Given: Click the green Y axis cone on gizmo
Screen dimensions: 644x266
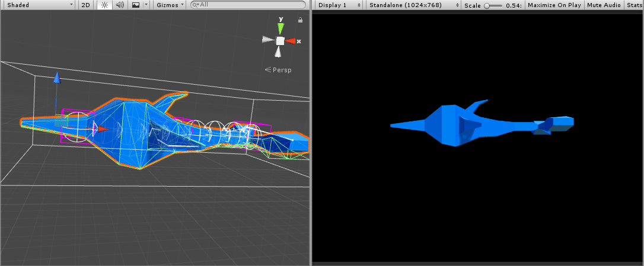Looking at the screenshot, I should tap(280, 28).
